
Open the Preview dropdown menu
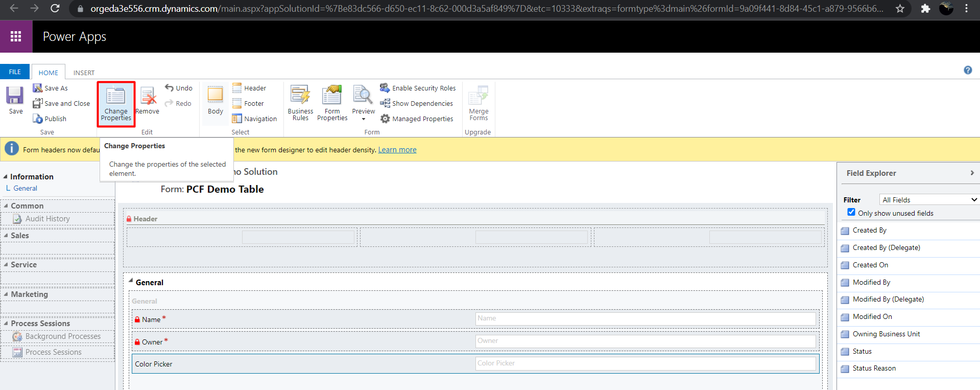tap(363, 119)
